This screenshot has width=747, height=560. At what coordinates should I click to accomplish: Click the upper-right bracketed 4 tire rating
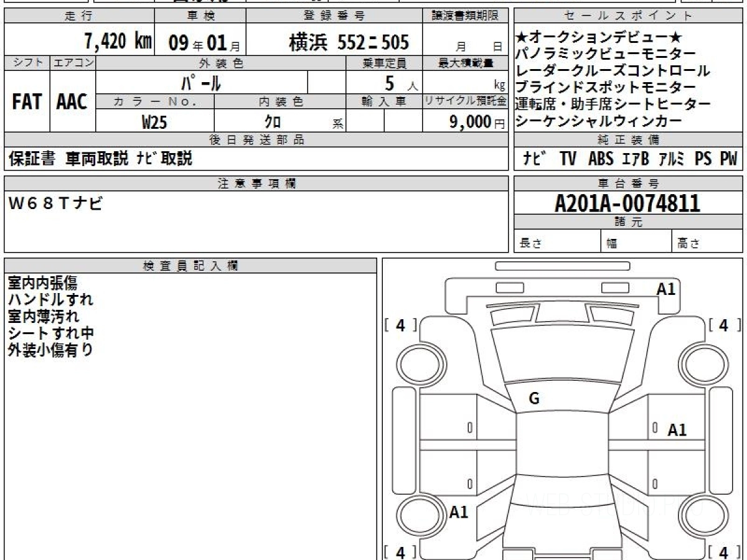(x=723, y=325)
